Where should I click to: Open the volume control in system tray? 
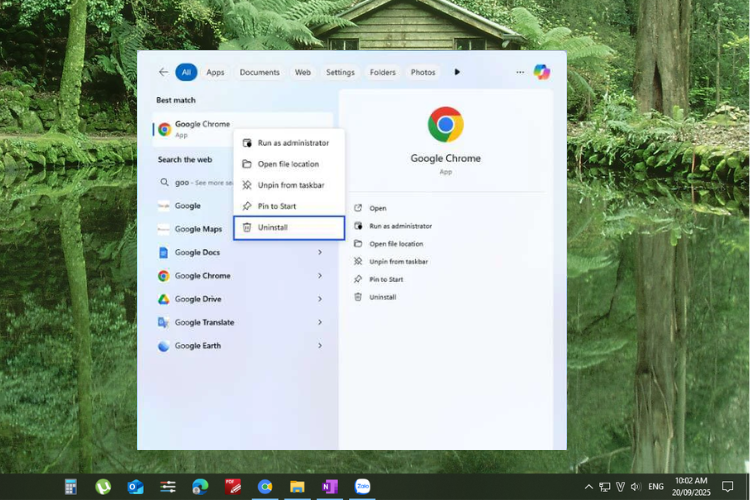point(635,487)
